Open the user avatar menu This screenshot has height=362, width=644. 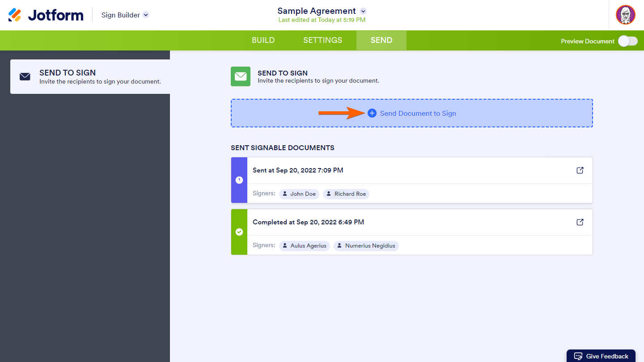pos(625,15)
